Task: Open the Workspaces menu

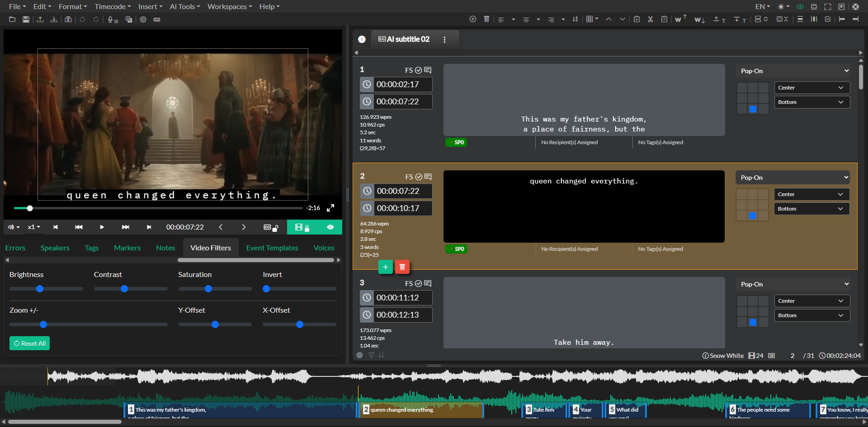Action: pyautogui.click(x=230, y=7)
